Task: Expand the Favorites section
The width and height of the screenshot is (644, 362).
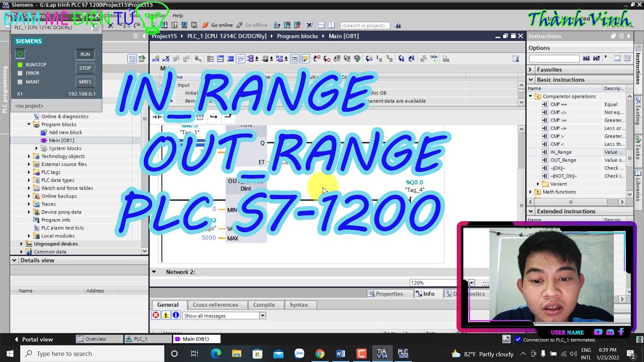Action: pyautogui.click(x=530, y=69)
